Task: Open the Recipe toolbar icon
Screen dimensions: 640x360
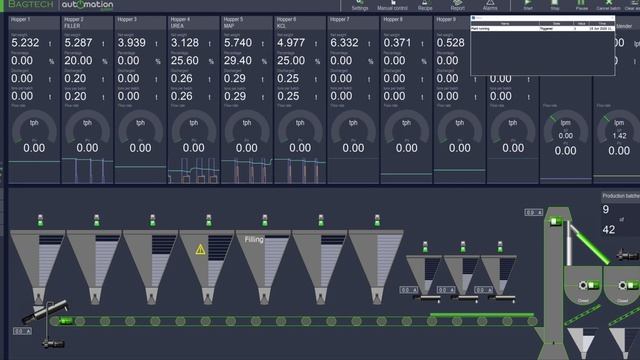Action: pyautogui.click(x=425, y=5)
